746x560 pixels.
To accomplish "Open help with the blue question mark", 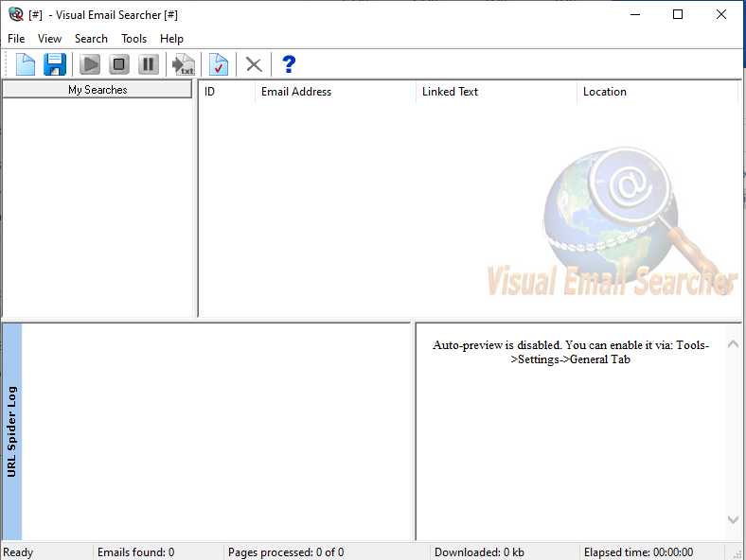I will click(x=289, y=64).
